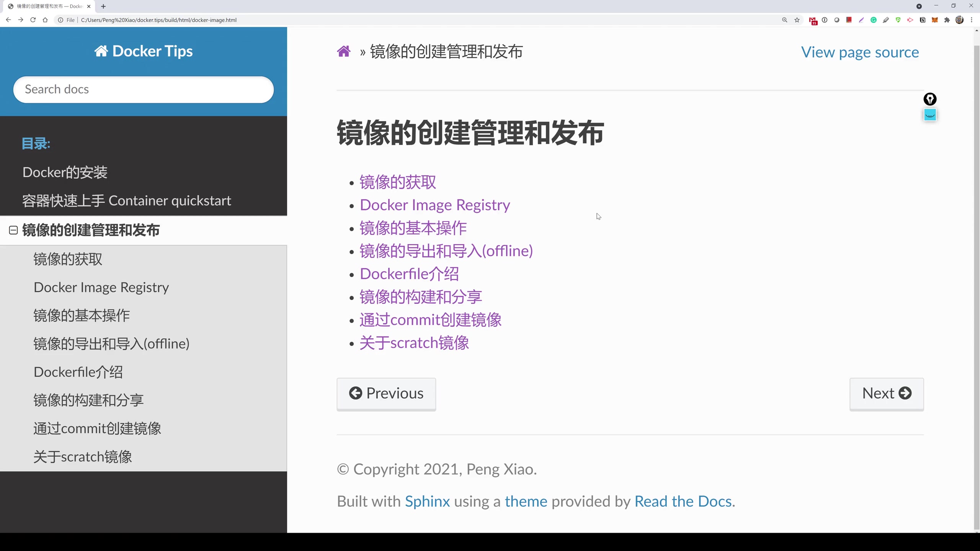
Task: Click the page vertical scrollbar
Action: [976, 268]
